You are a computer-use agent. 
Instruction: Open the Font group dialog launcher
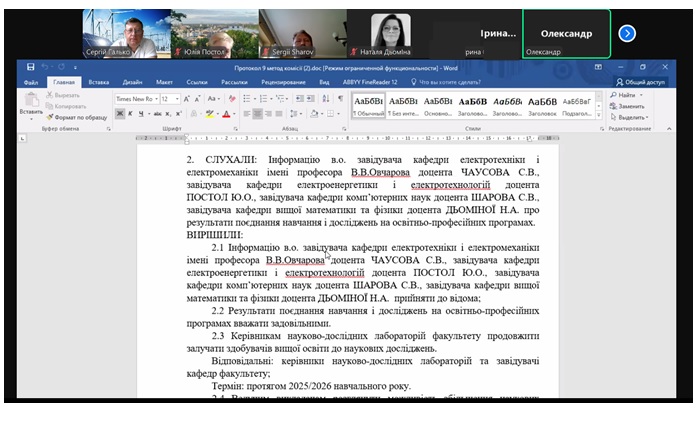click(235, 129)
